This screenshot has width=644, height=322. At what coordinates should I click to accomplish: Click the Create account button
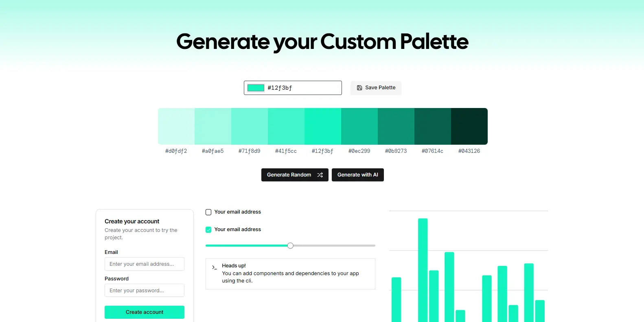coord(145,312)
